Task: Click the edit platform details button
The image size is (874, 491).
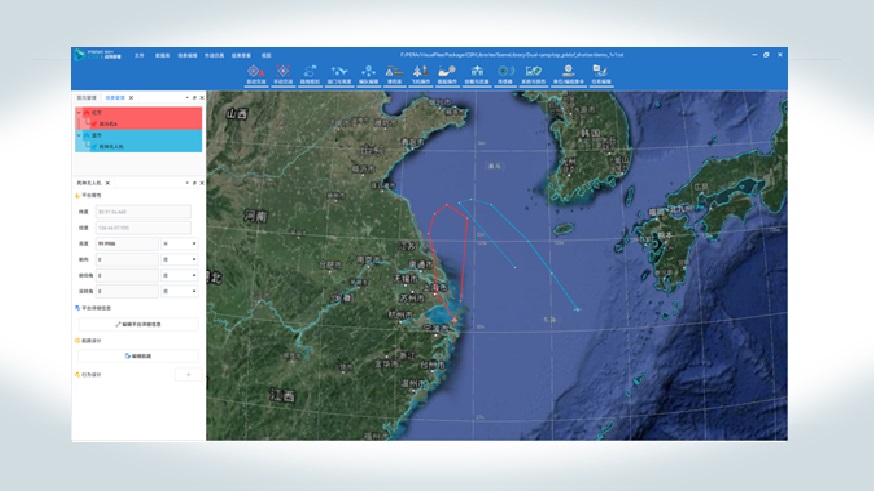Action: coord(138,324)
